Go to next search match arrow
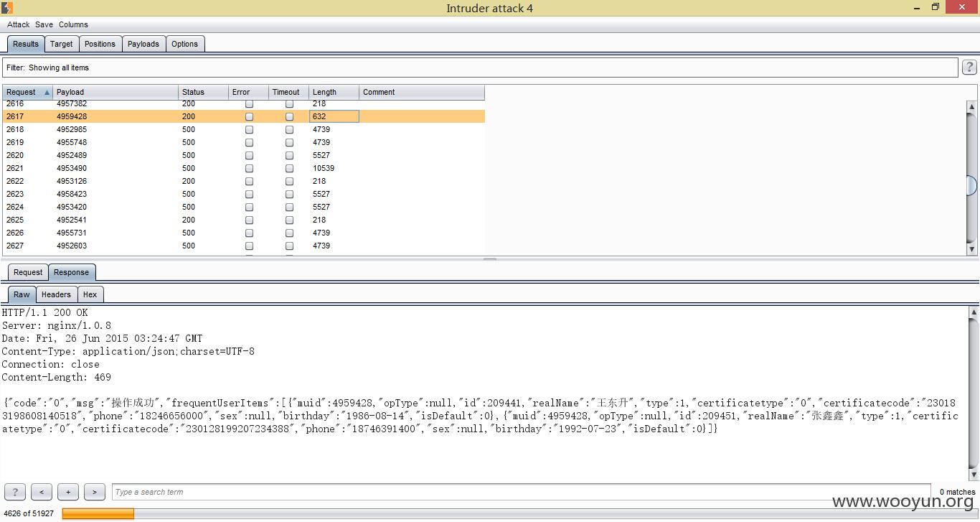980x522 pixels. (x=95, y=492)
